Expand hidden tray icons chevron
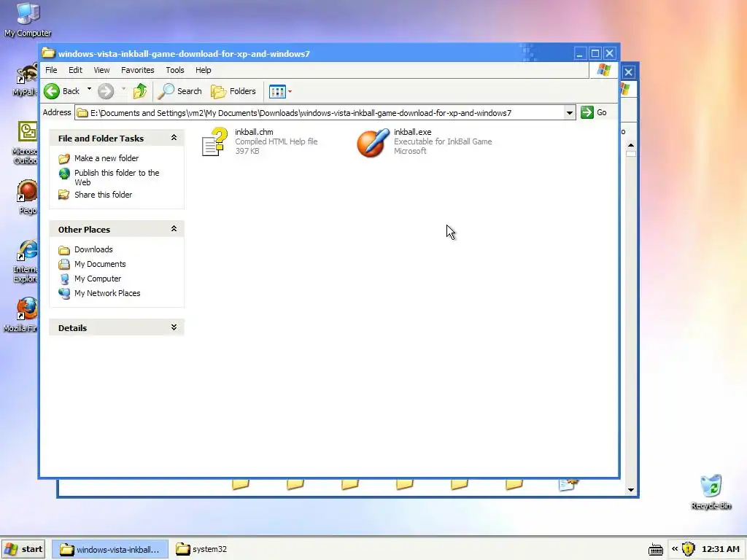The height and width of the screenshot is (560, 747). pos(675,548)
